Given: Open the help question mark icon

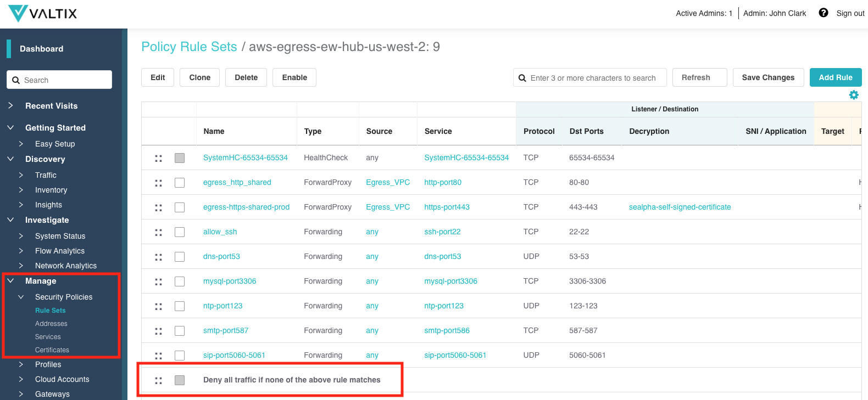Looking at the screenshot, I should (x=823, y=13).
